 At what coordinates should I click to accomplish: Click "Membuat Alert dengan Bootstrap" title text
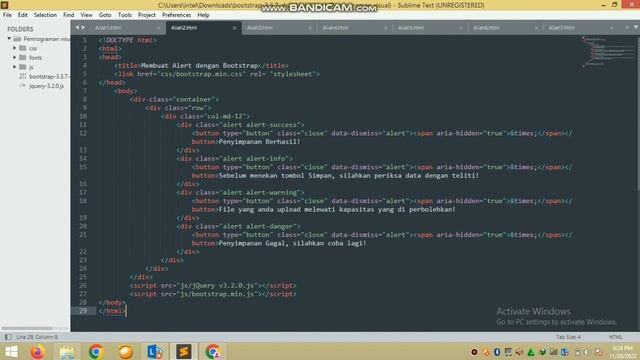(x=200, y=65)
